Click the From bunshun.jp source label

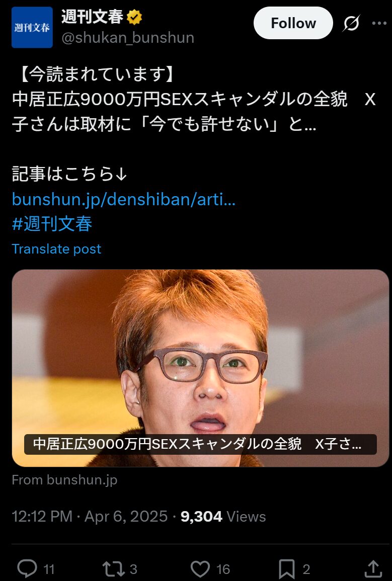pyautogui.click(x=64, y=480)
